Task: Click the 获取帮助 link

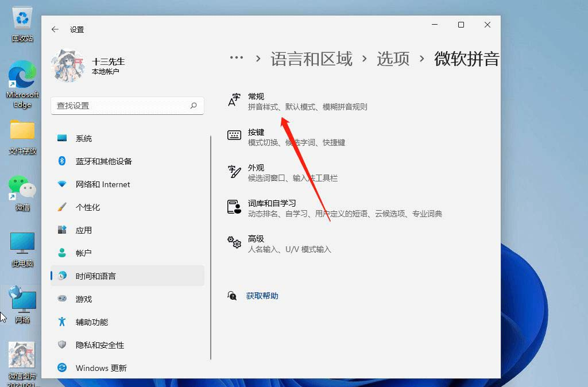Action: pyautogui.click(x=262, y=296)
